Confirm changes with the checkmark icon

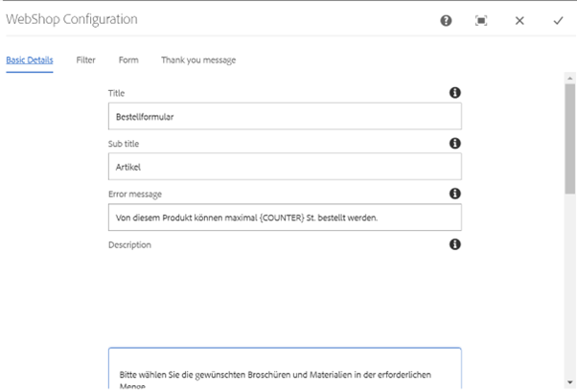pos(558,21)
